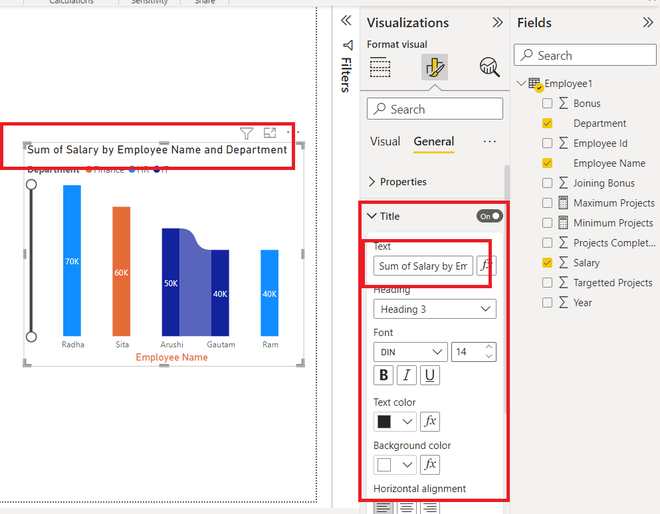Click Sita's 60K orange bar

[121, 272]
